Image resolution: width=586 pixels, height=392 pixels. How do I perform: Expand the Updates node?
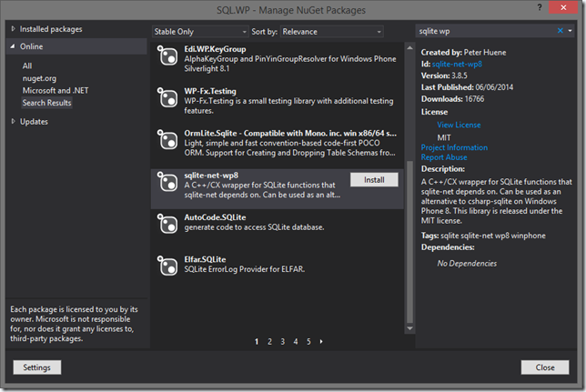(x=13, y=121)
